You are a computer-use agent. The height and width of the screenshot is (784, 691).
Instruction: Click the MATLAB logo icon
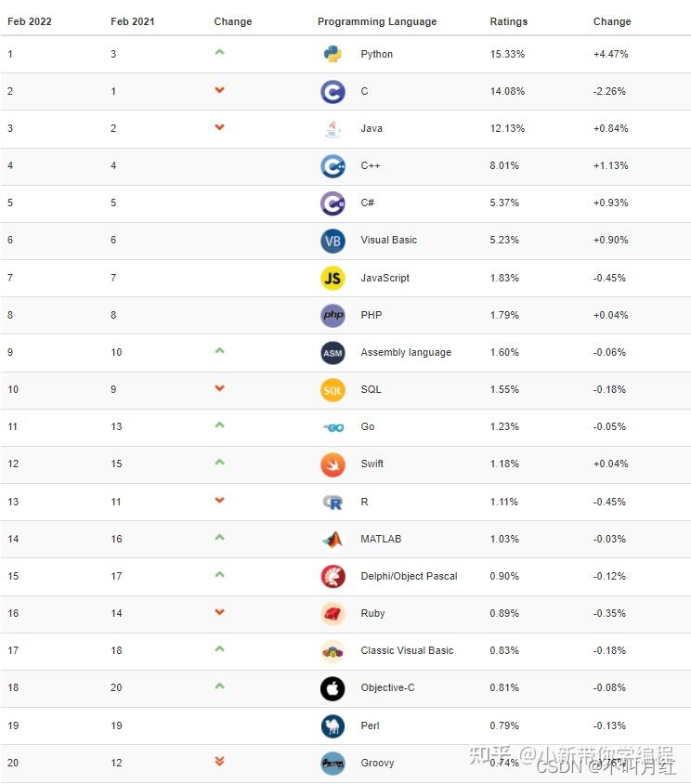tap(332, 539)
